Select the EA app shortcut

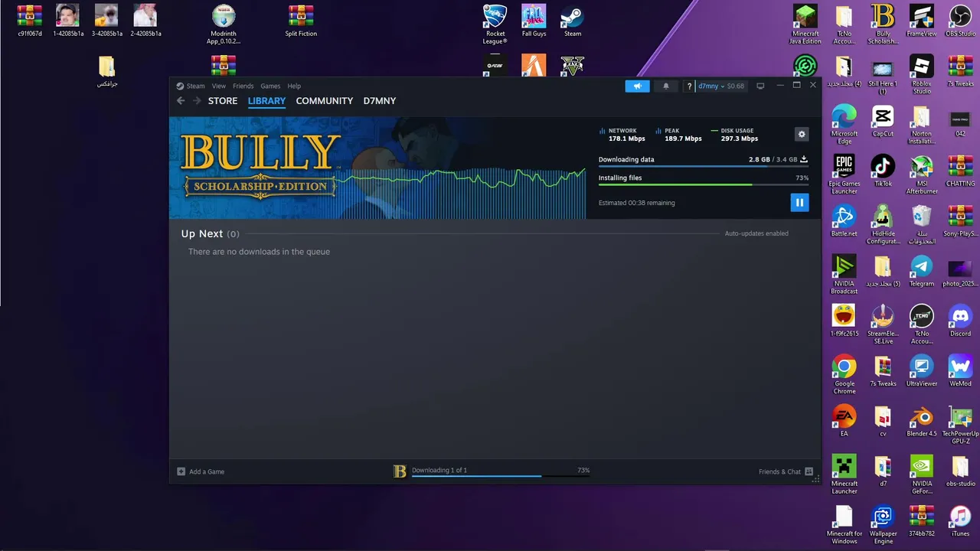point(844,421)
